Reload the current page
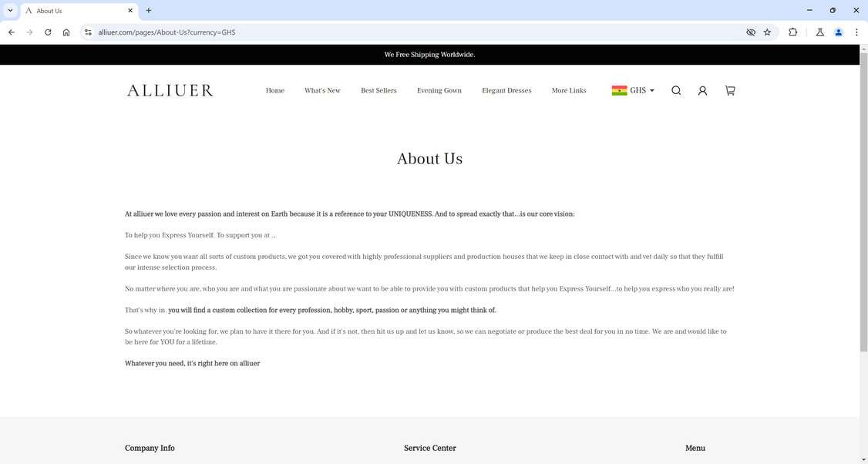868x464 pixels. click(x=47, y=32)
